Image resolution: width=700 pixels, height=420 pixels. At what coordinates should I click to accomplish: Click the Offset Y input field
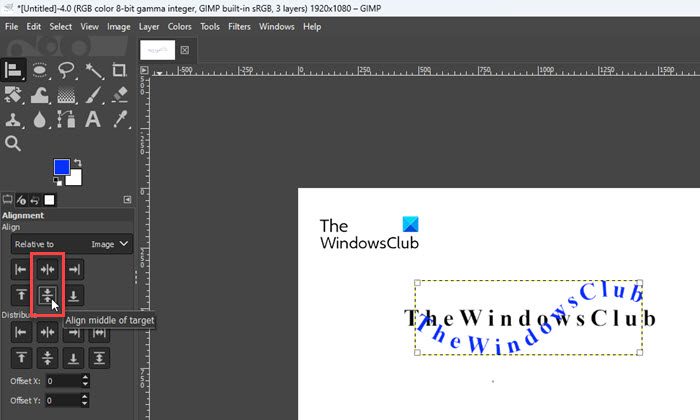click(63, 400)
